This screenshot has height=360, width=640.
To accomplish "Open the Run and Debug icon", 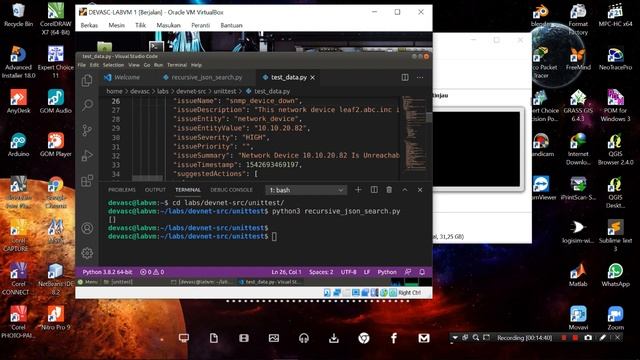I will pyautogui.click(x=87, y=156).
